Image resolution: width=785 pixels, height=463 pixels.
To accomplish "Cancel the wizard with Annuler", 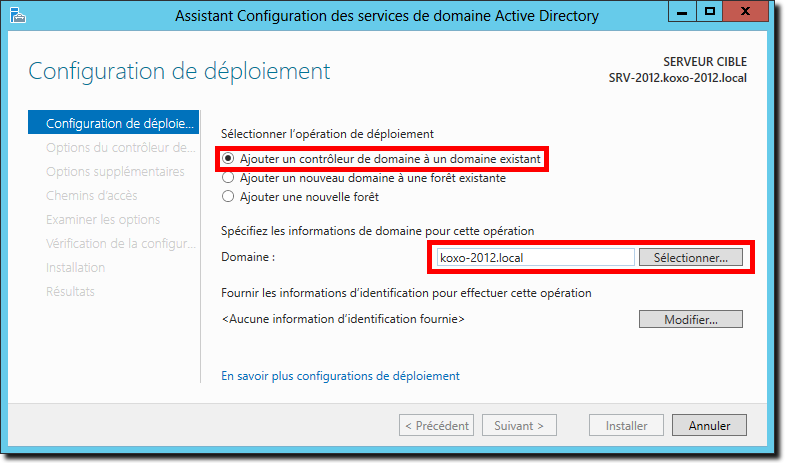I will point(709,425).
